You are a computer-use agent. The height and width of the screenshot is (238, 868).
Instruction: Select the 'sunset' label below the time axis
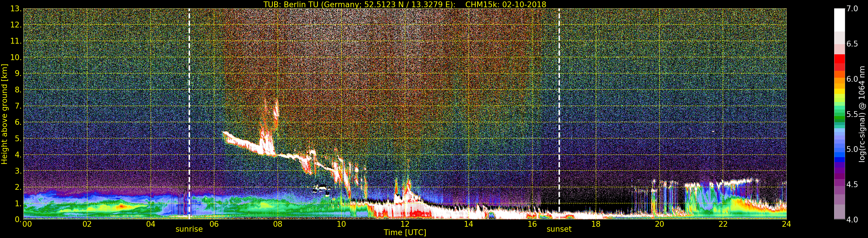click(x=559, y=229)
